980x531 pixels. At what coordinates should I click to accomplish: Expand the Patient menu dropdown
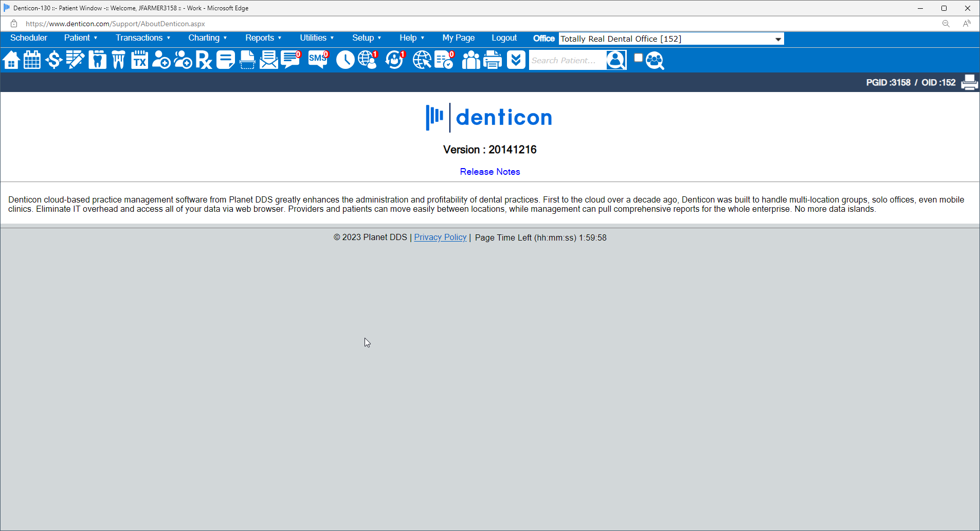click(81, 38)
